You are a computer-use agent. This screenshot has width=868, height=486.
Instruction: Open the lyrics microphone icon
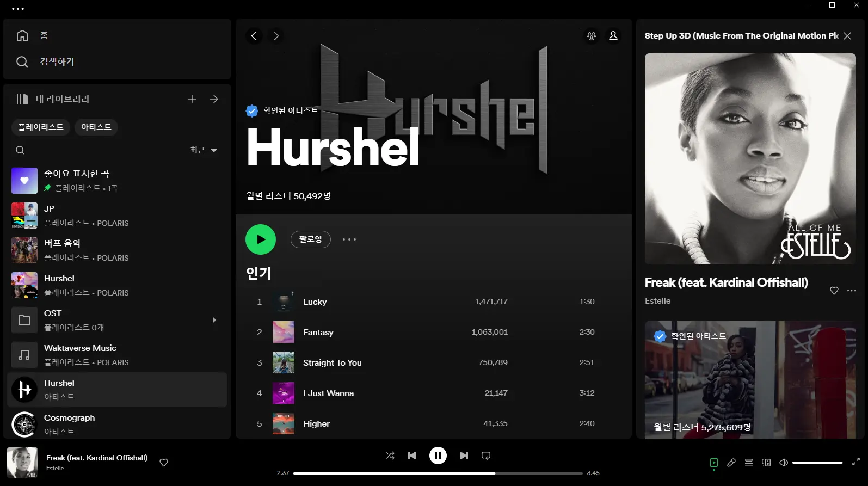(x=731, y=463)
